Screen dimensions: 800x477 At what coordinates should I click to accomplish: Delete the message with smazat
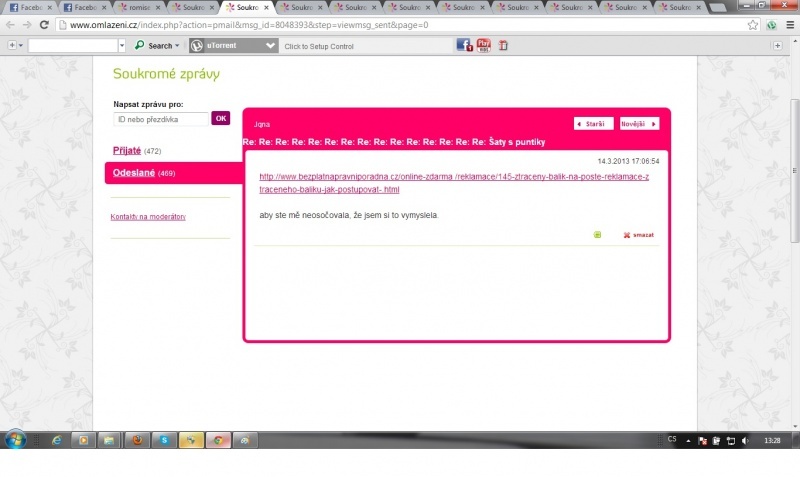[638, 235]
